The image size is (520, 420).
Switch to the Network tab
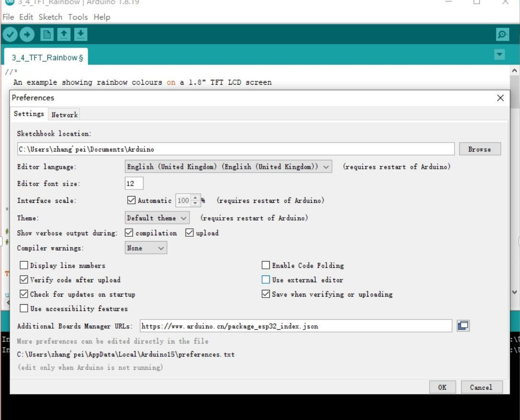pos(65,115)
